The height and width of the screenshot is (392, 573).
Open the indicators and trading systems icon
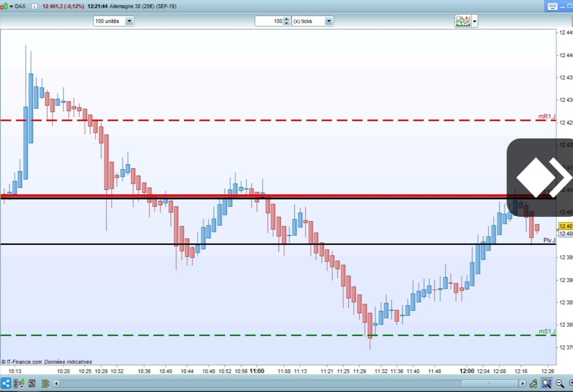pyautogui.click(x=463, y=21)
